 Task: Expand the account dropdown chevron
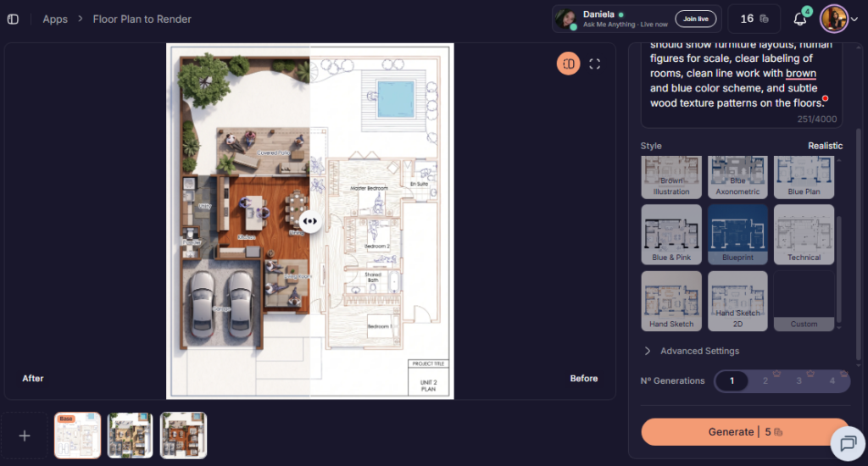854,19
